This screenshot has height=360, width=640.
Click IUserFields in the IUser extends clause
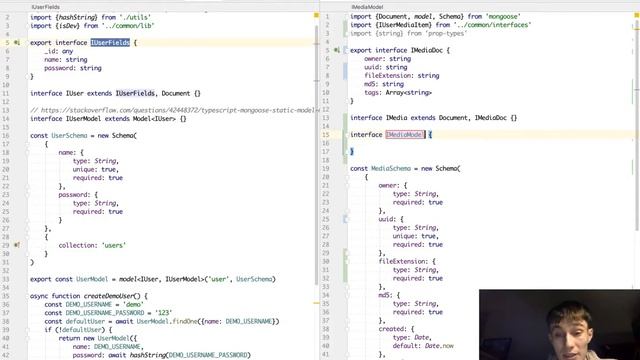coord(135,93)
